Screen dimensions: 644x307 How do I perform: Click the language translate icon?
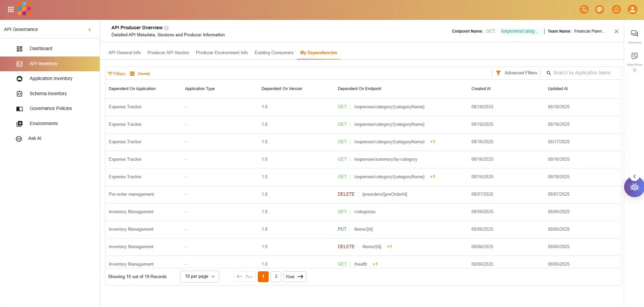click(x=584, y=9)
